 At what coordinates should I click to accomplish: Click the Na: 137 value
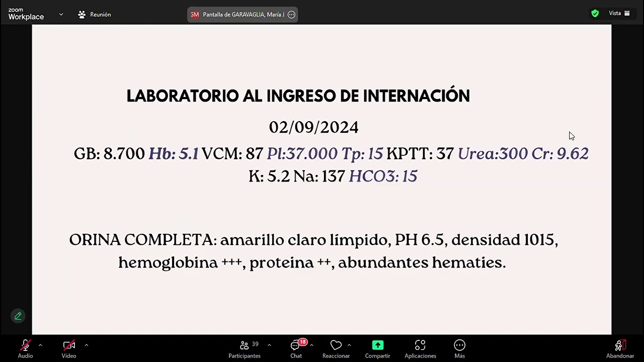tap(319, 176)
